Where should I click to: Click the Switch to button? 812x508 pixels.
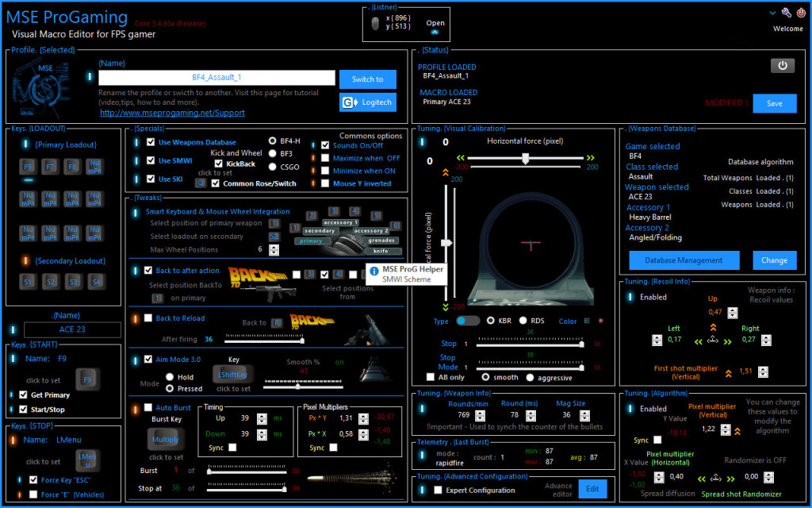pyautogui.click(x=368, y=79)
